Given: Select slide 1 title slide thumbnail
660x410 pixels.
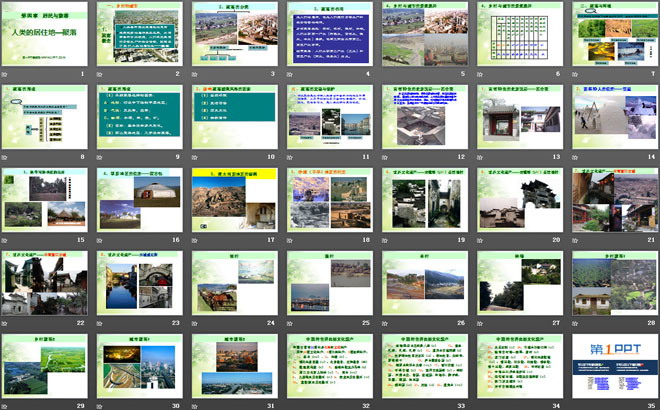Looking at the screenshot, I should [x=47, y=35].
